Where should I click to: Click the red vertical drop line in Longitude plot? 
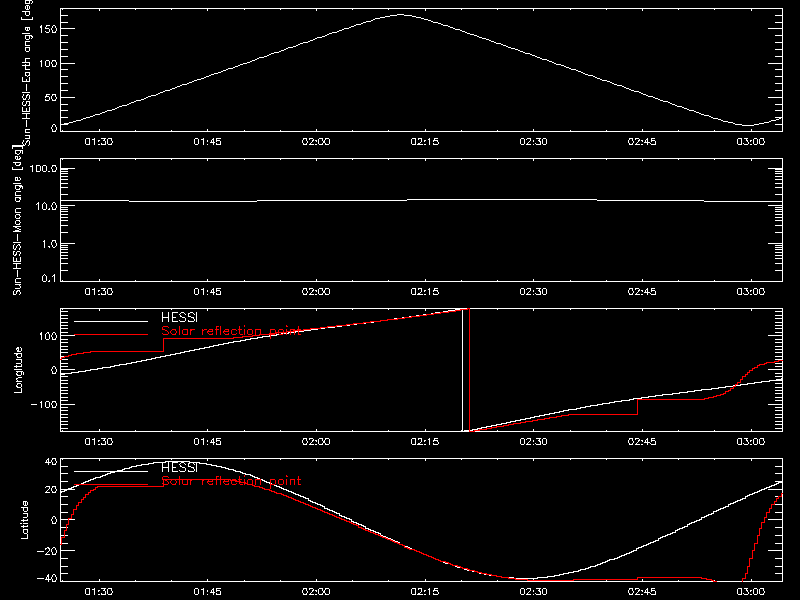pyautogui.click(x=469, y=370)
